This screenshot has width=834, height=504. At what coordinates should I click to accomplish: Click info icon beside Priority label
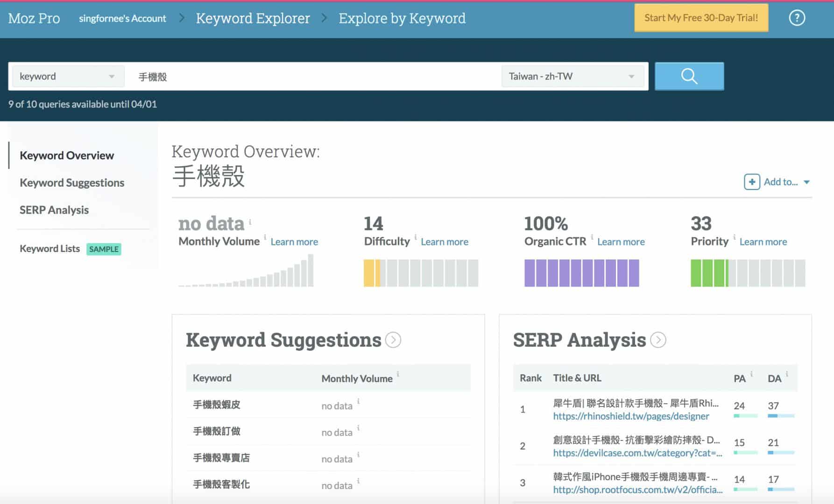tap(734, 237)
